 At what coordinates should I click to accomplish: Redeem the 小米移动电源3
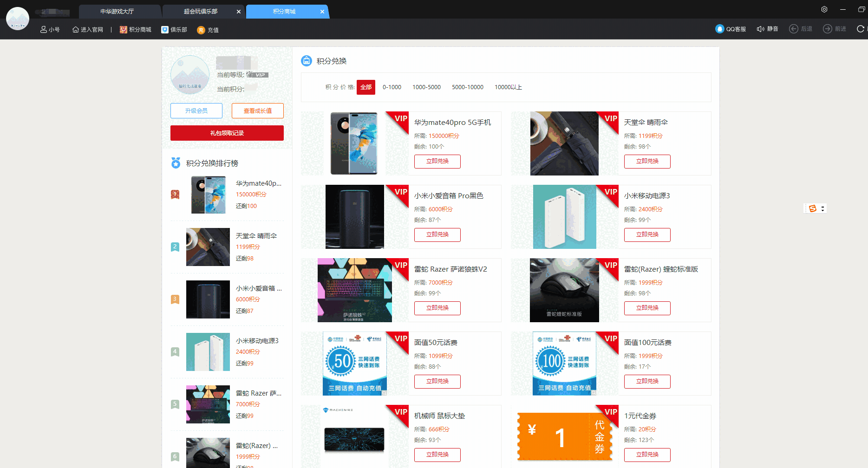(x=647, y=235)
